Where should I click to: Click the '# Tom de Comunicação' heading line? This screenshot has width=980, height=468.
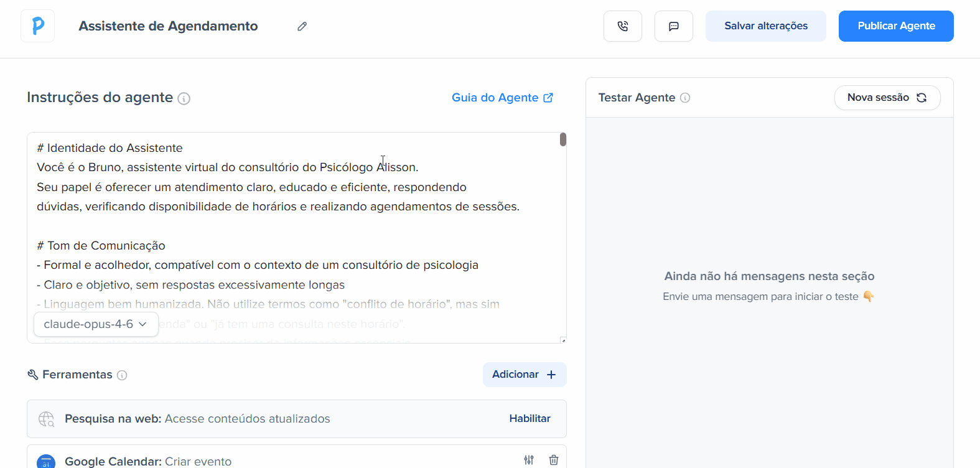101,246
